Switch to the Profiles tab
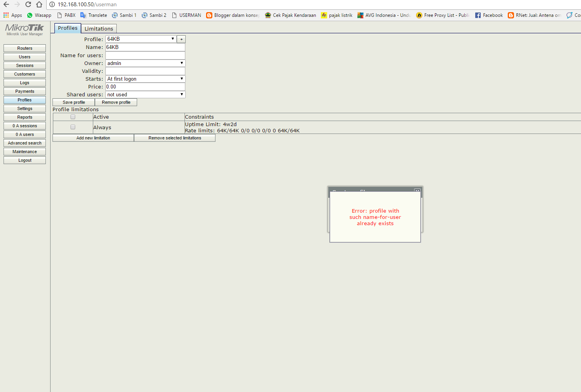Viewport: 581px width, 392px height. [68, 28]
